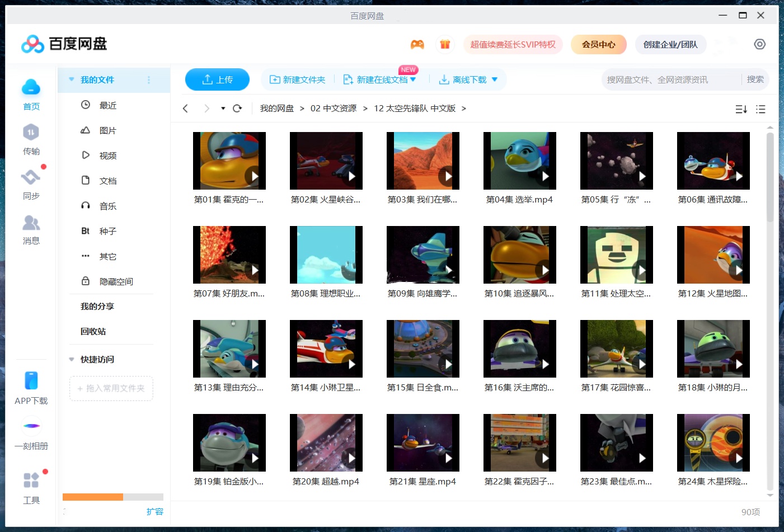
Task: Open the 传输 transfer icon in sidebar
Action: (31, 133)
